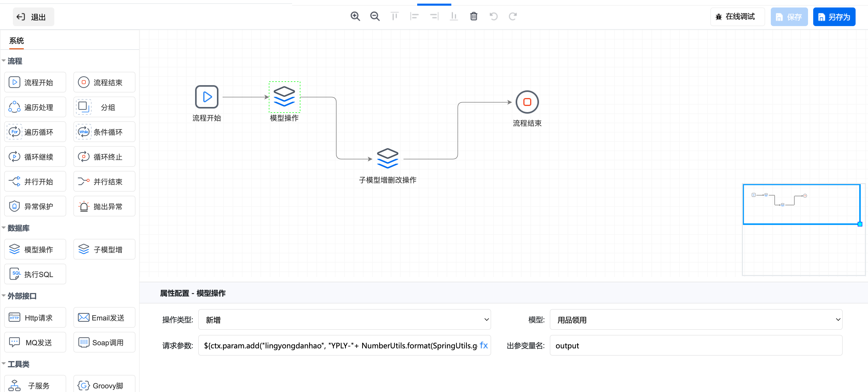Select the Http请求 palette component
The width and height of the screenshot is (868, 392).
pyautogui.click(x=35, y=318)
